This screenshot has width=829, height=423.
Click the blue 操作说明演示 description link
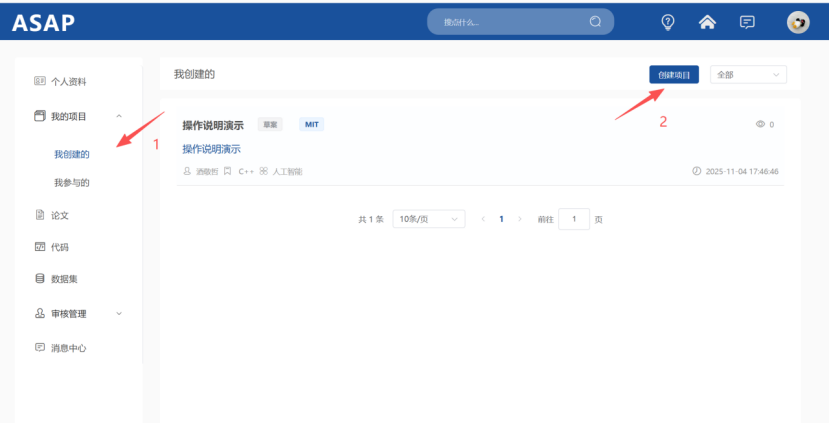[x=211, y=149]
